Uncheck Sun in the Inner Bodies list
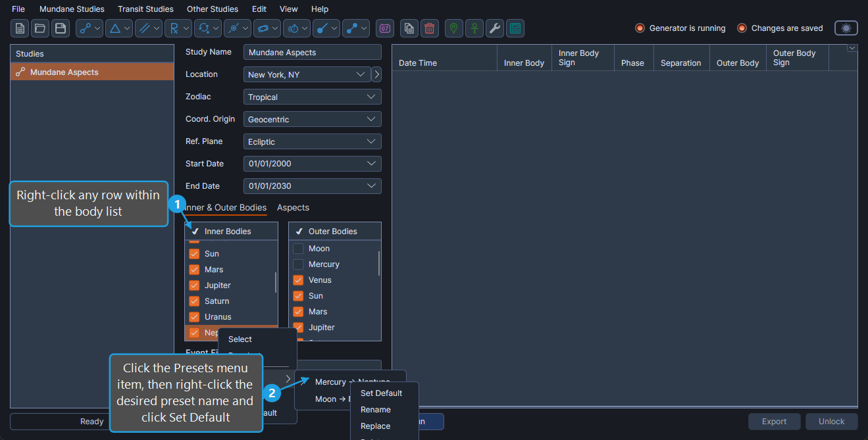 point(194,254)
